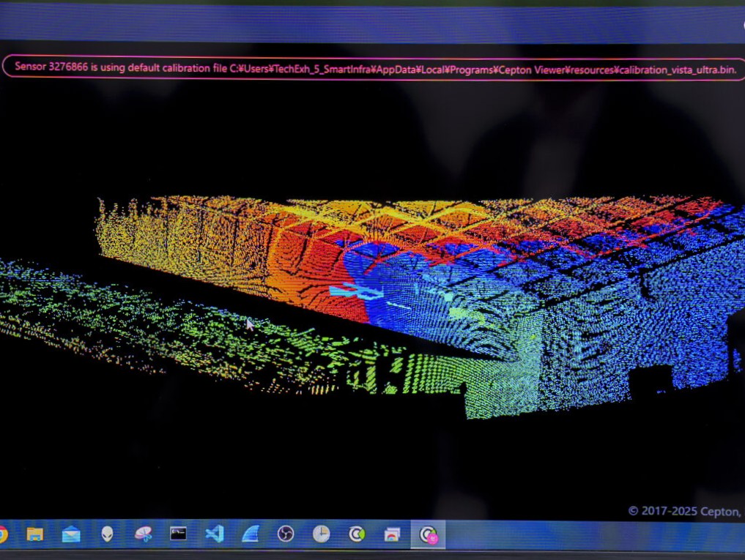Viewport: 745px width, 560px height.
Task: Click the green ground points on the left
Action: pos(110,315)
